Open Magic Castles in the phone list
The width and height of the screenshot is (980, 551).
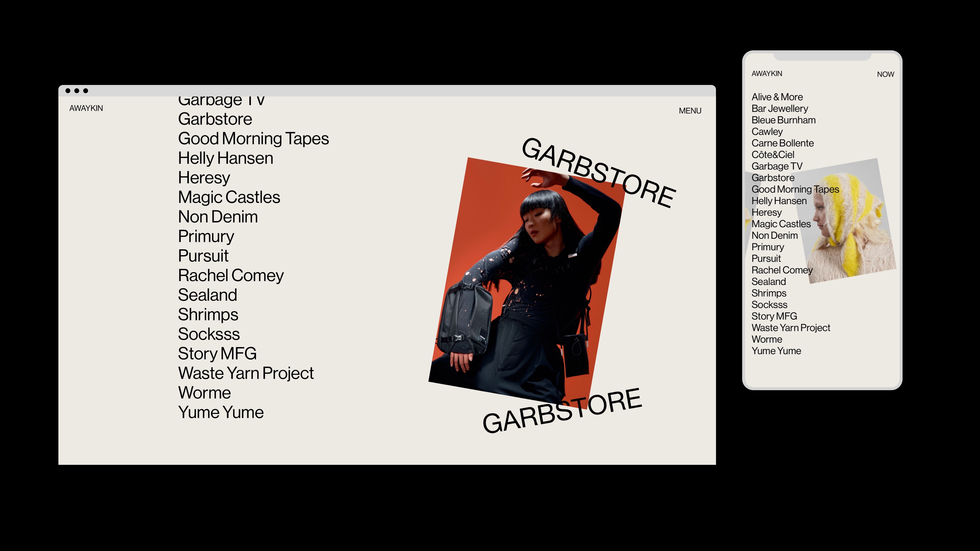(x=781, y=224)
